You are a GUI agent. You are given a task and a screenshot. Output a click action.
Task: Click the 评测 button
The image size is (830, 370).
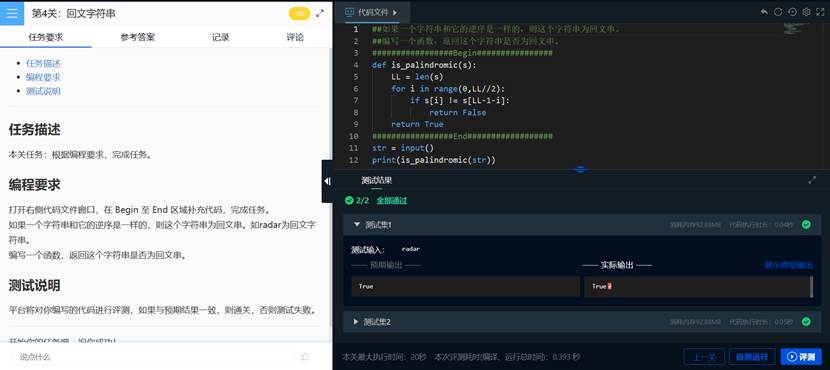801,357
